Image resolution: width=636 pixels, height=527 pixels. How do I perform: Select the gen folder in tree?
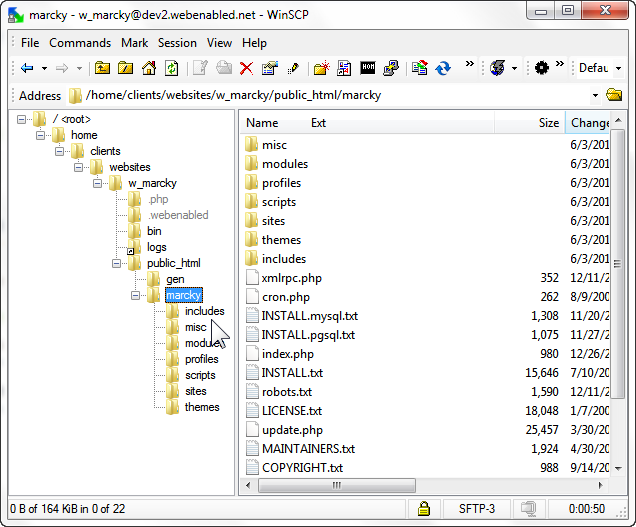pos(175,279)
